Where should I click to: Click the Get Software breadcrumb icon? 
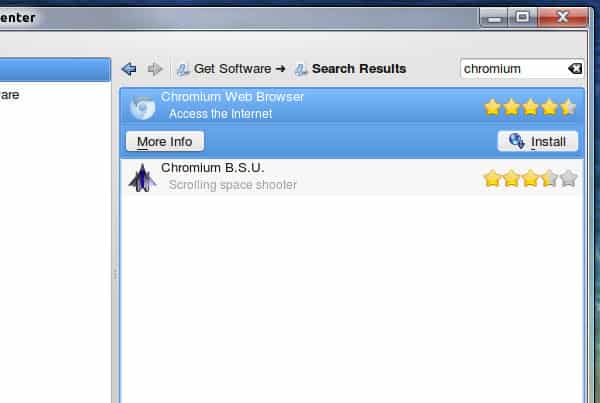tap(183, 70)
